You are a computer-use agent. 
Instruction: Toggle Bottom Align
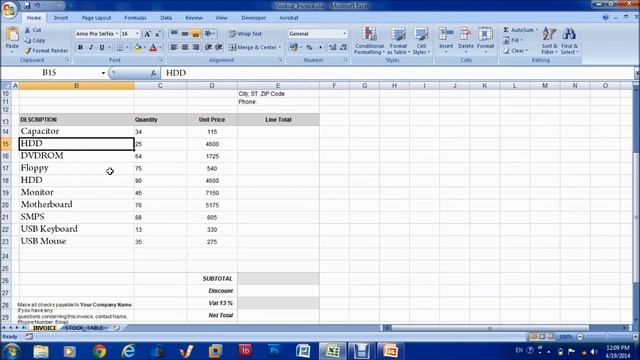(x=196, y=33)
